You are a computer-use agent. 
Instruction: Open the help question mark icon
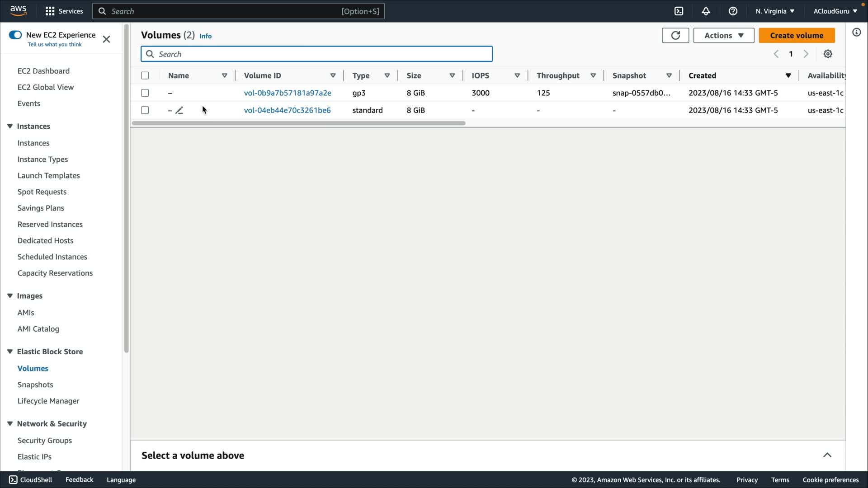pyautogui.click(x=733, y=11)
